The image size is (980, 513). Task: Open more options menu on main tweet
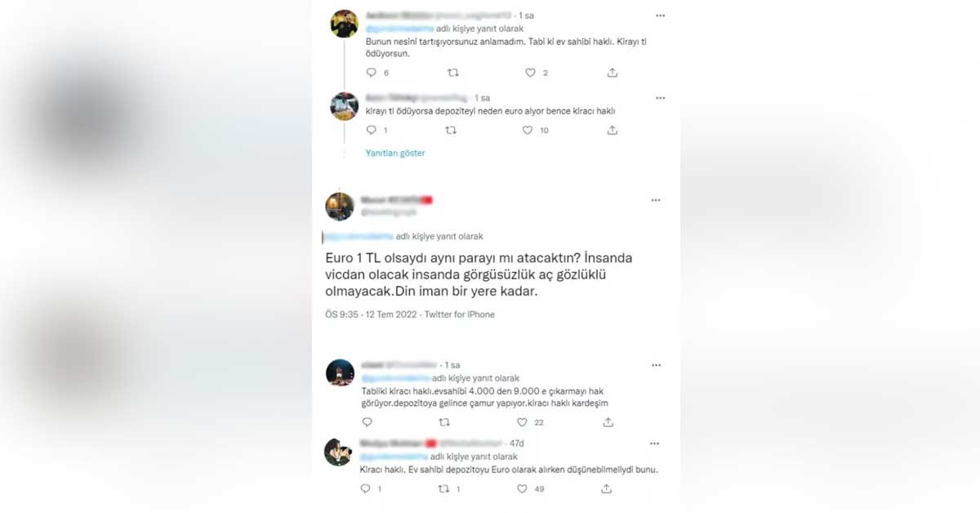pyautogui.click(x=656, y=200)
